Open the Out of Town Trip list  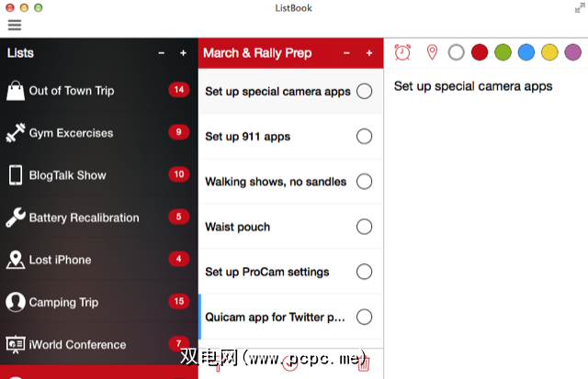pyautogui.click(x=99, y=90)
